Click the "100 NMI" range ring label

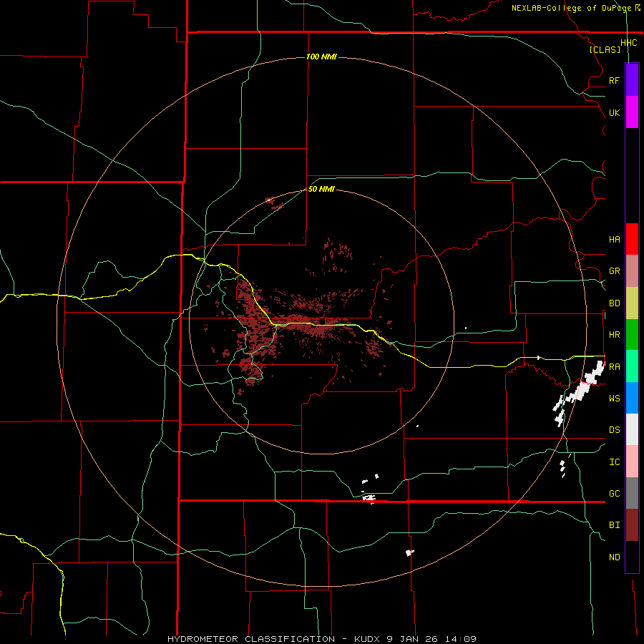click(321, 57)
